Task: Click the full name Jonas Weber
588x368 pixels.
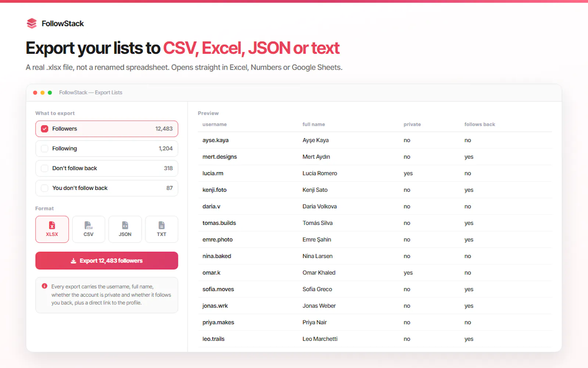Action: coord(319,306)
